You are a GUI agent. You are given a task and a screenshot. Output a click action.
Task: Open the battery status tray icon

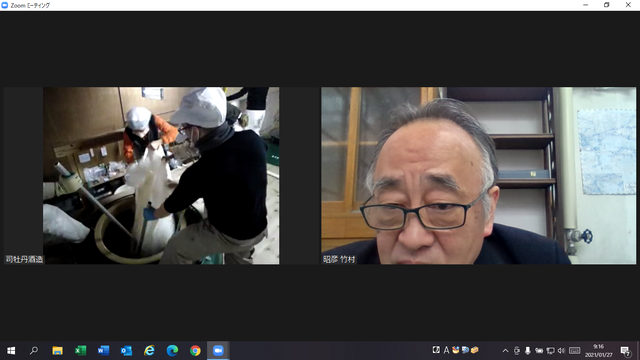tap(539, 351)
